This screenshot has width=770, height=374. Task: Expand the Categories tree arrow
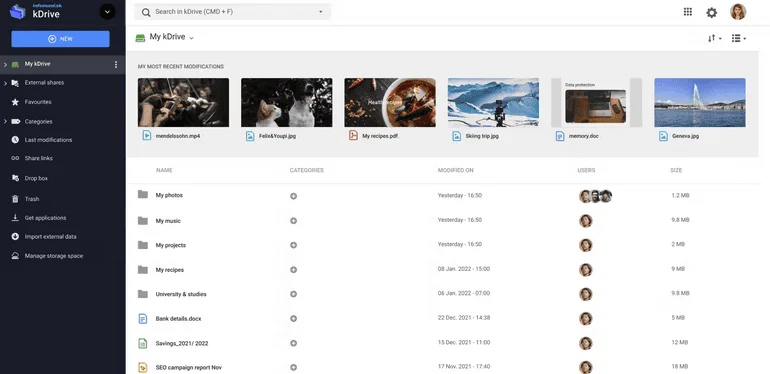tap(5, 122)
